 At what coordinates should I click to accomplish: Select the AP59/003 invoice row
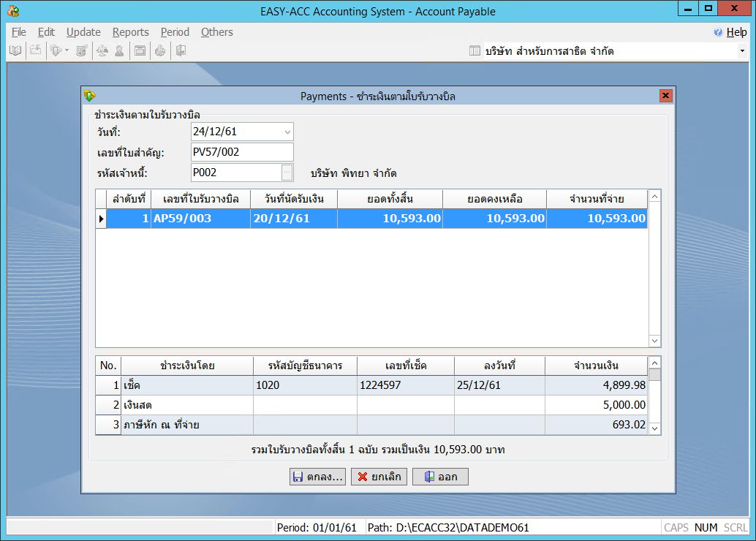[377, 219]
